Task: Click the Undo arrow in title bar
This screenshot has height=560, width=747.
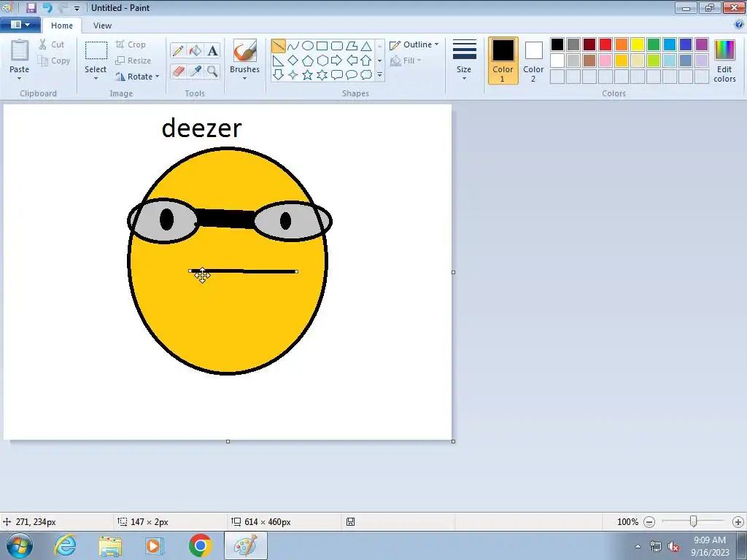Action: pos(47,7)
